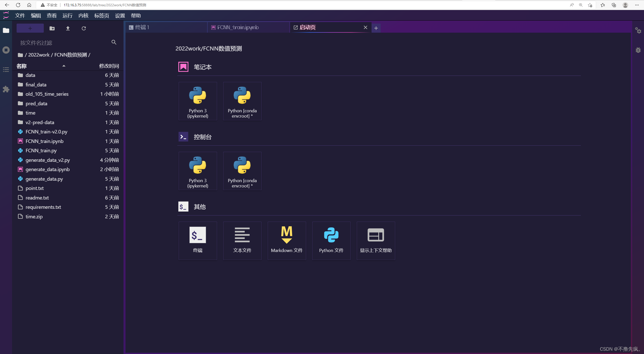Go to 2022work in breadcrumb path
The image size is (644, 354).
click(39, 55)
